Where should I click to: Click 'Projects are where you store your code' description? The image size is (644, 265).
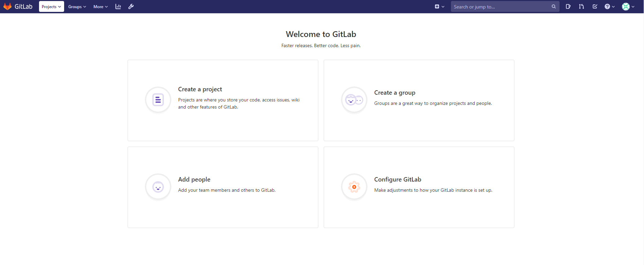[239, 103]
